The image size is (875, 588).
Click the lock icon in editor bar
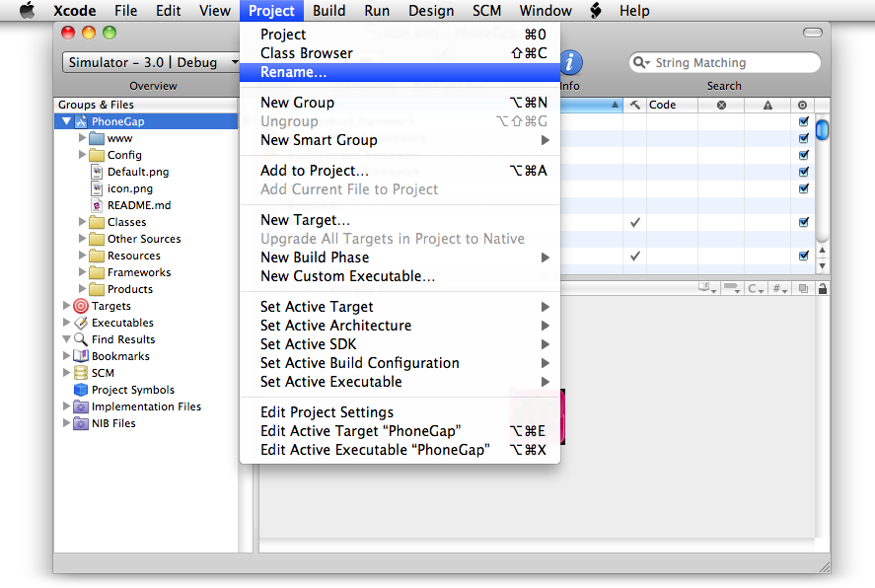823,288
